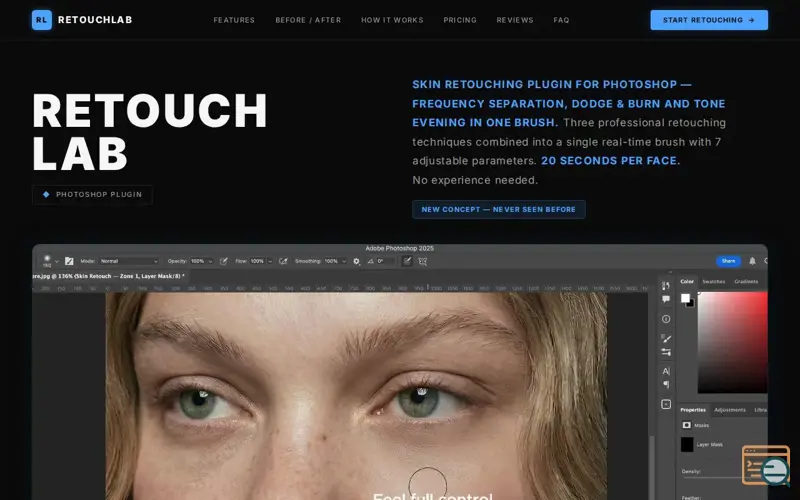Go to Before / After section

[x=308, y=20]
